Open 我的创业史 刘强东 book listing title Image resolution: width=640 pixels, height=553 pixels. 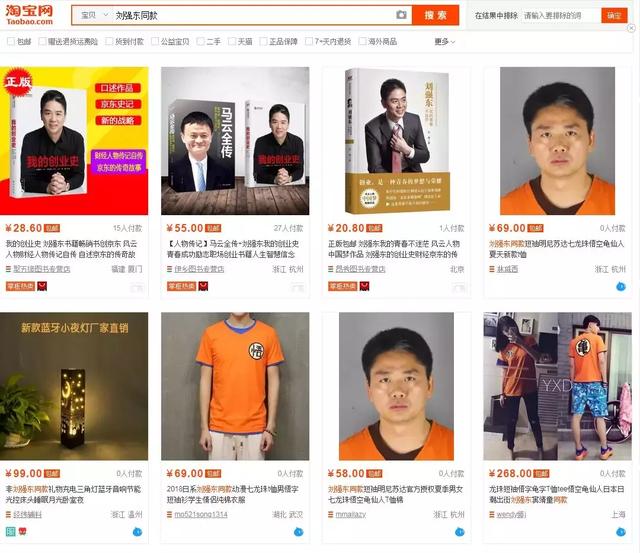[71, 249]
